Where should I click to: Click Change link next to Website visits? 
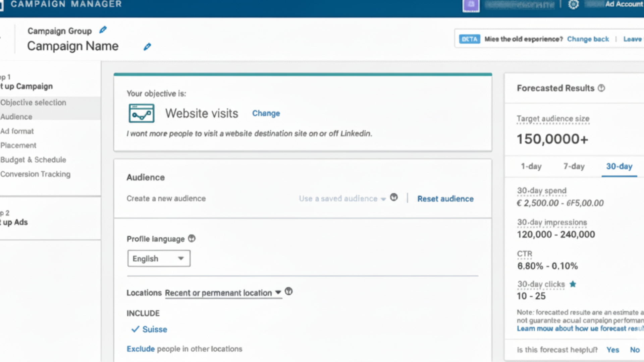(266, 114)
